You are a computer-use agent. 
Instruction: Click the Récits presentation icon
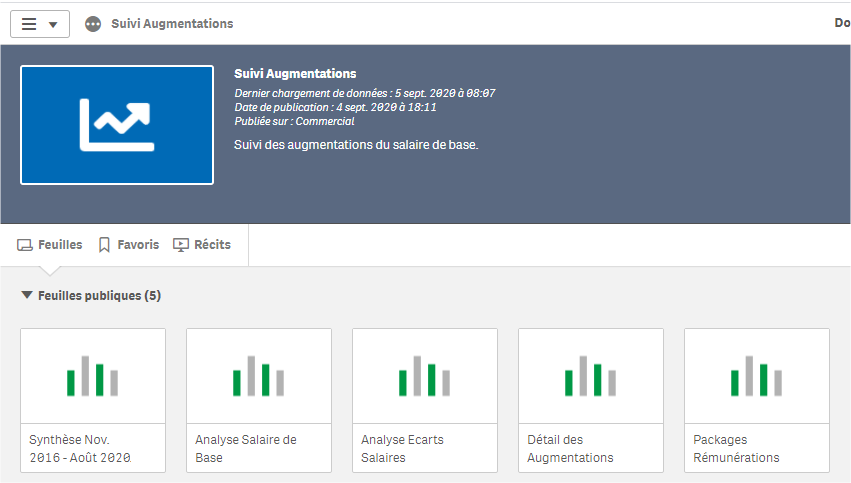(181, 245)
